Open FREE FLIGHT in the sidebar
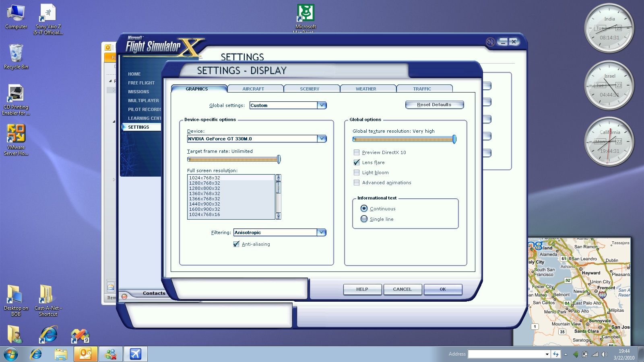This screenshot has width=644, height=362. (141, 83)
